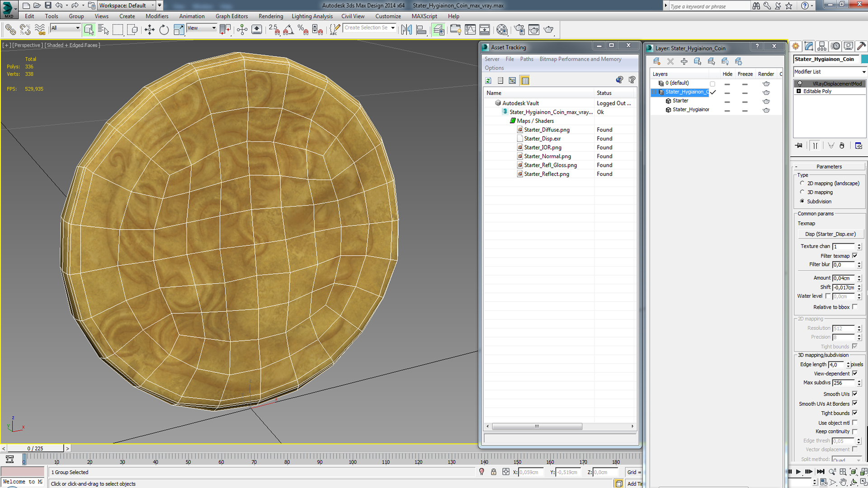Select Starter_Normal.png in Asset Tracking
Viewport: 868px width, 488px height.
tap(547, 156)
